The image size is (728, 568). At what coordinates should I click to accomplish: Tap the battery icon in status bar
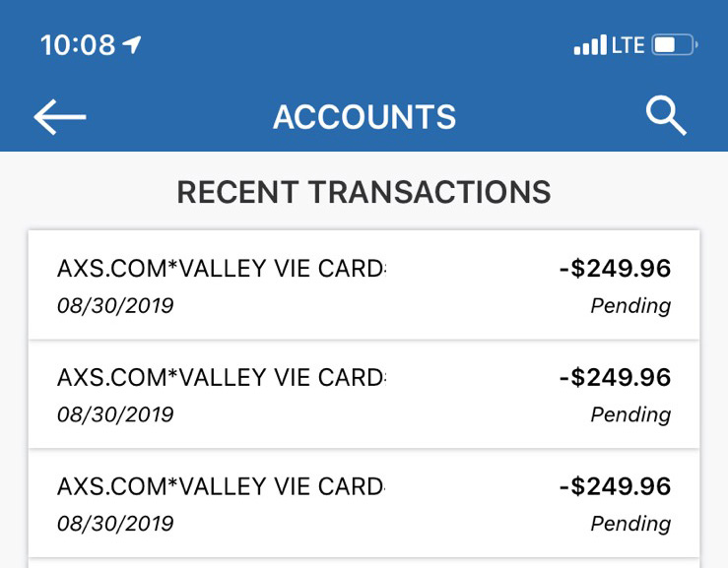674,45
